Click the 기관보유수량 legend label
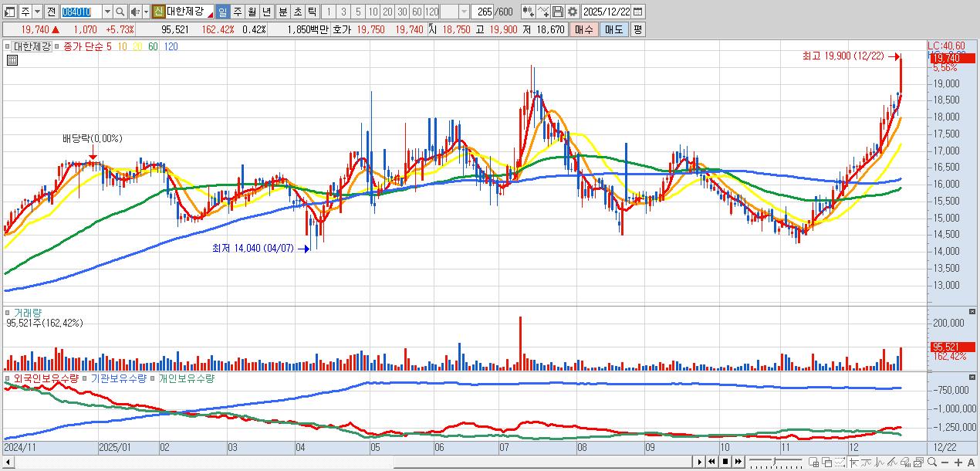 tap(119, 378)
